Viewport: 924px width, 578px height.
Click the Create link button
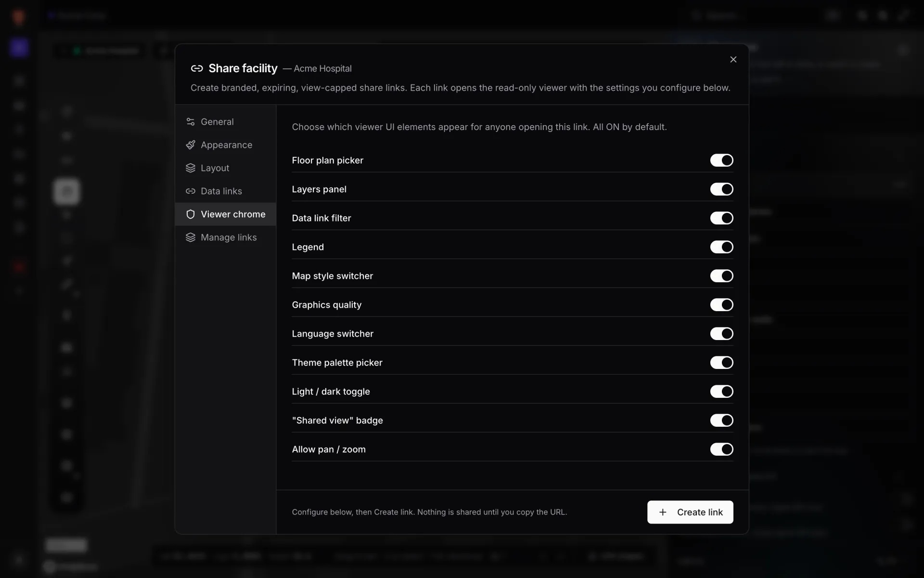(x=690, y=512)
